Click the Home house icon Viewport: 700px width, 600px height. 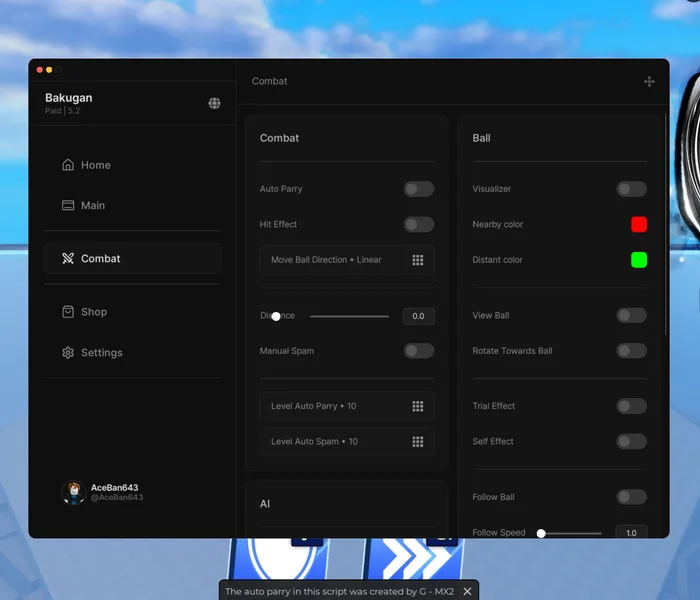coord(68,165)
